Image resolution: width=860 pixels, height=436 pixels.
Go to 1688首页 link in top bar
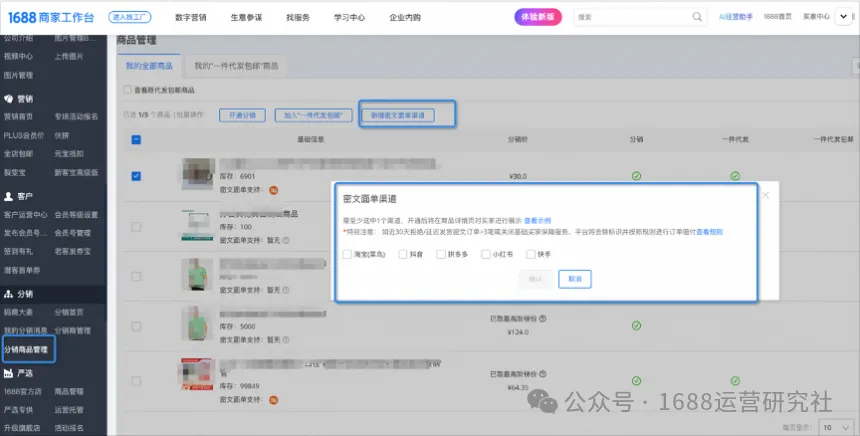pyautogui.click(x=778, y=17)
